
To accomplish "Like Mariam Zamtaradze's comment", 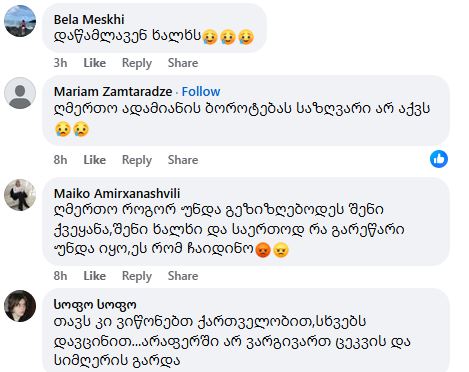I will tap(95, 160).
